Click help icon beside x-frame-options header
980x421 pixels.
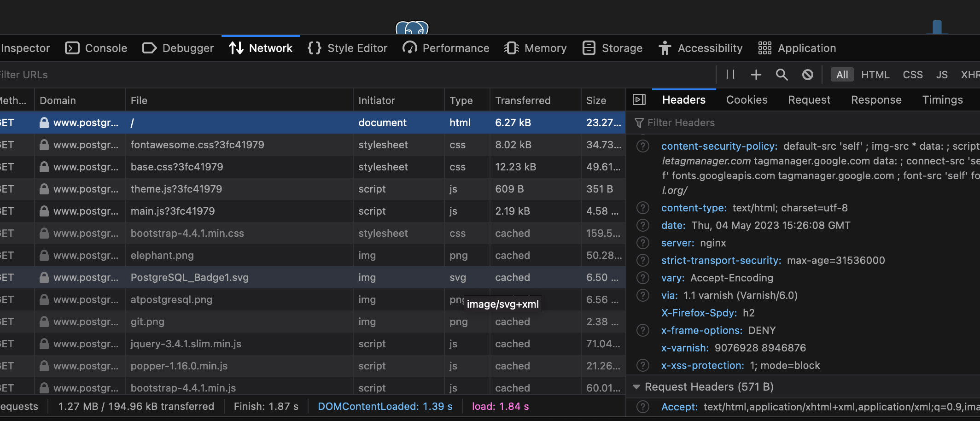coord(642,331)
